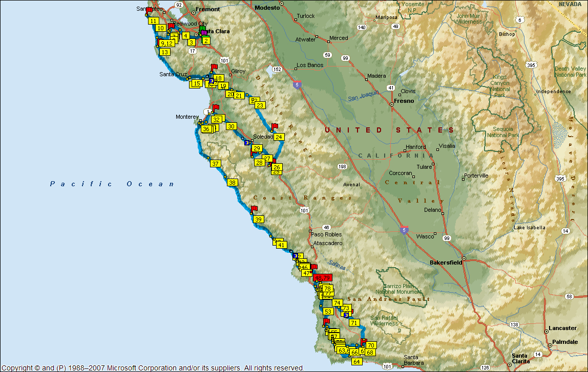This screenshot has height=372, width=588.
Task: Click the Microsoft copyright notice text
Action: click(x=153, y=367)
